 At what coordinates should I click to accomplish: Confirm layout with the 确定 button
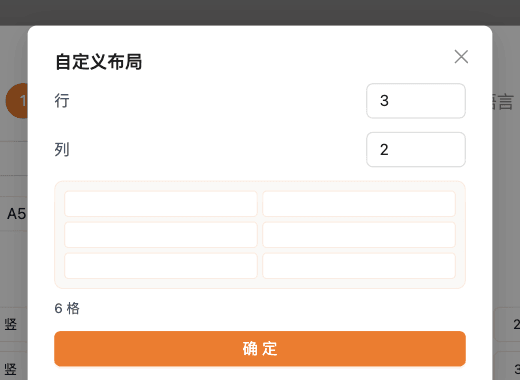coord(260,349)
